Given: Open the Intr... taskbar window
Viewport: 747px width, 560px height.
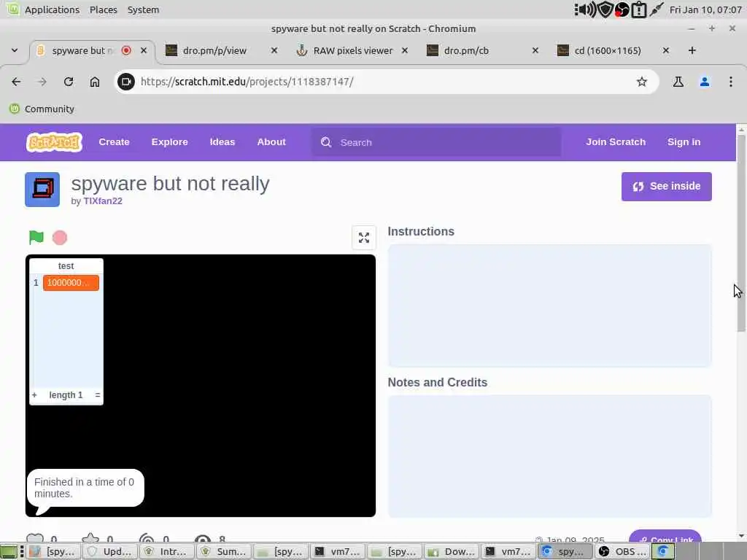Looking at the screenshot, I should pyautogui.click(x=167, y=551).
